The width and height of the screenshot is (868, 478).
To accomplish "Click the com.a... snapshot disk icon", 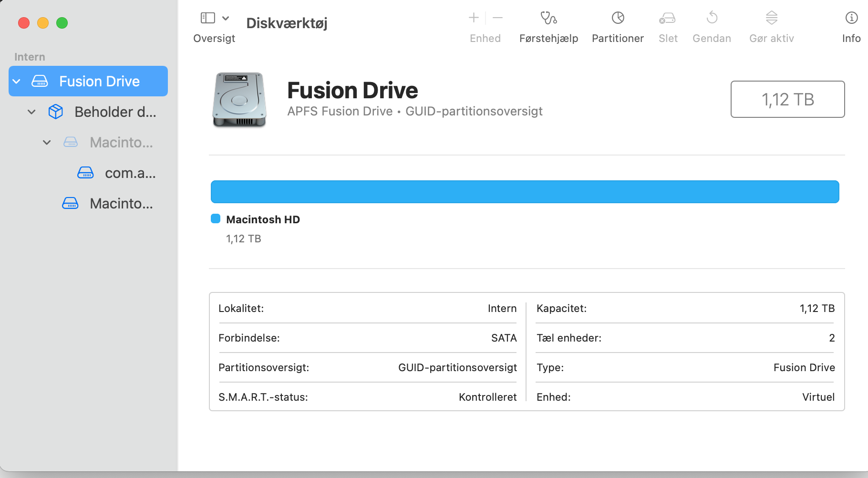I will (x=85, y=173).
